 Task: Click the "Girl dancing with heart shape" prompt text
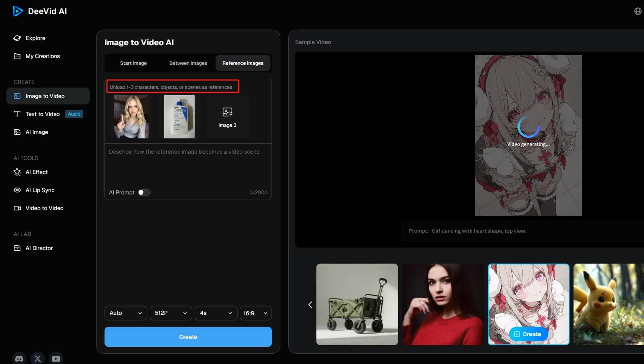point(479,231)
